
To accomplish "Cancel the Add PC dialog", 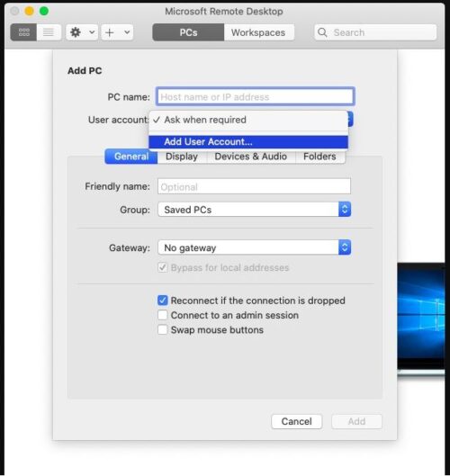I will click(297, 421).
